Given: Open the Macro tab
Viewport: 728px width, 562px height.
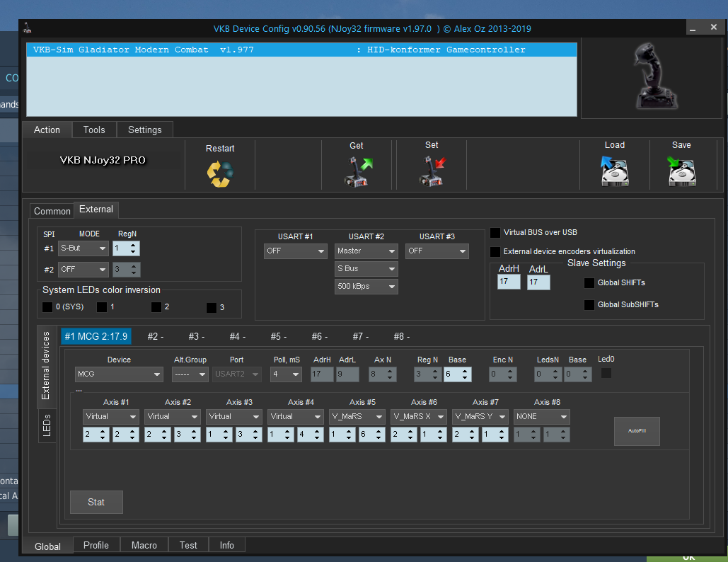Looking at the screenshot, I should coord(144,545).
